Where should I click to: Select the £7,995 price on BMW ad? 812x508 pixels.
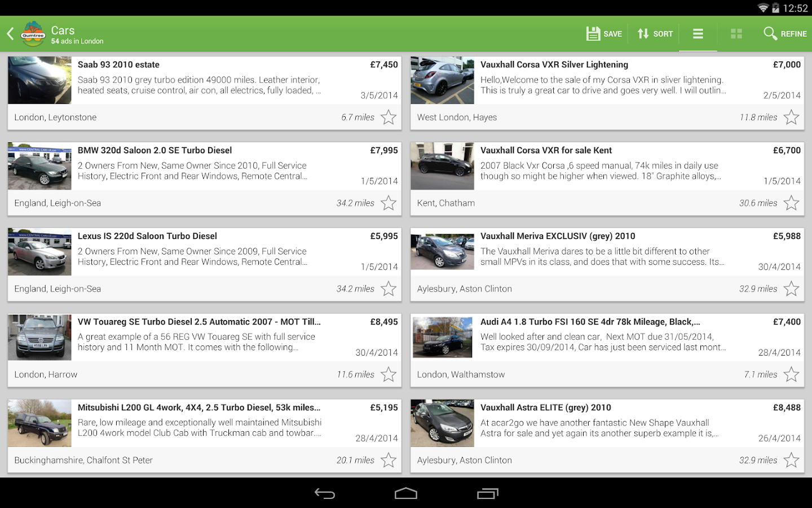(x=384, y=151)
